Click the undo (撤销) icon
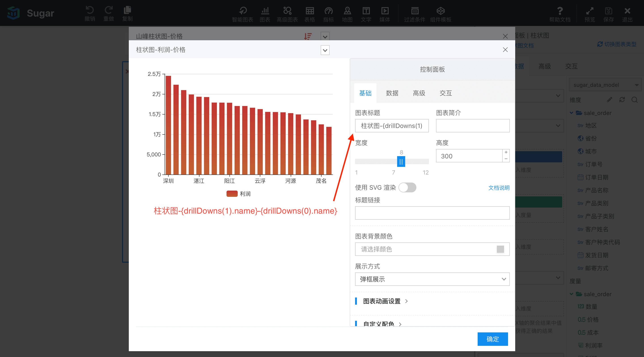 point(90,10)
